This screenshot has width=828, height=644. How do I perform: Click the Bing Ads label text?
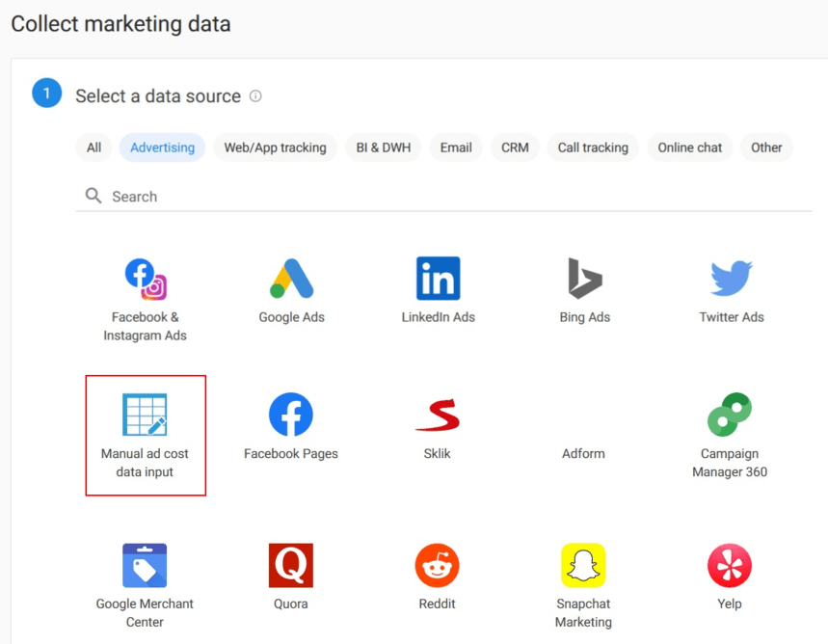584,317
